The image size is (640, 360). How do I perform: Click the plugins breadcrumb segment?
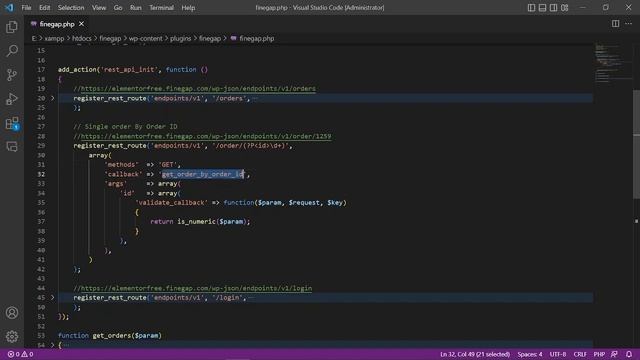180,38
